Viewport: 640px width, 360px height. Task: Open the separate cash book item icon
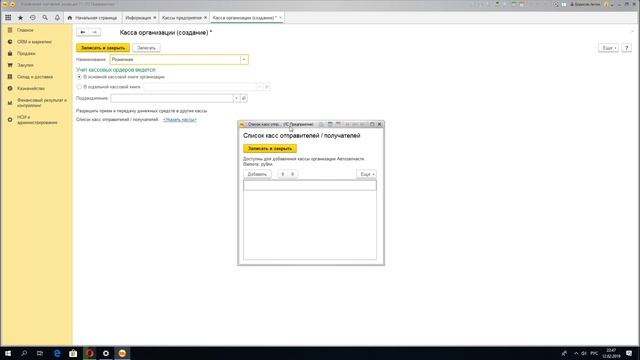point(267,87)
